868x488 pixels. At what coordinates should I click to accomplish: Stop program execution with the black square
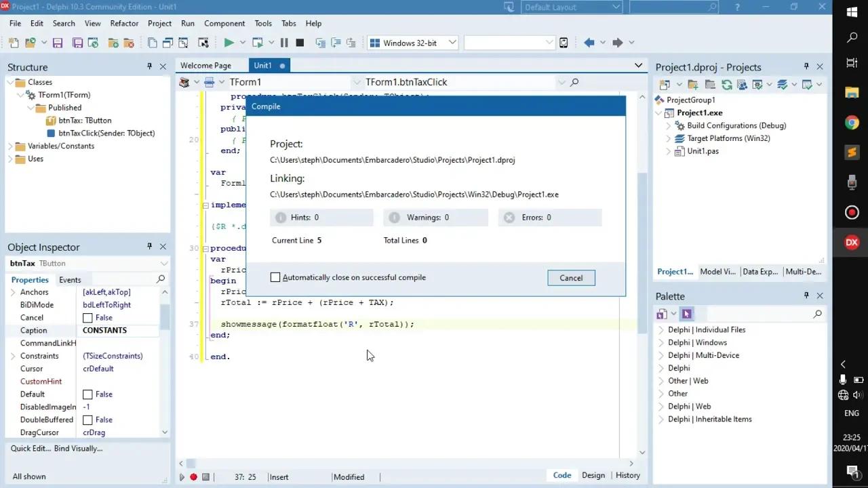300,42
